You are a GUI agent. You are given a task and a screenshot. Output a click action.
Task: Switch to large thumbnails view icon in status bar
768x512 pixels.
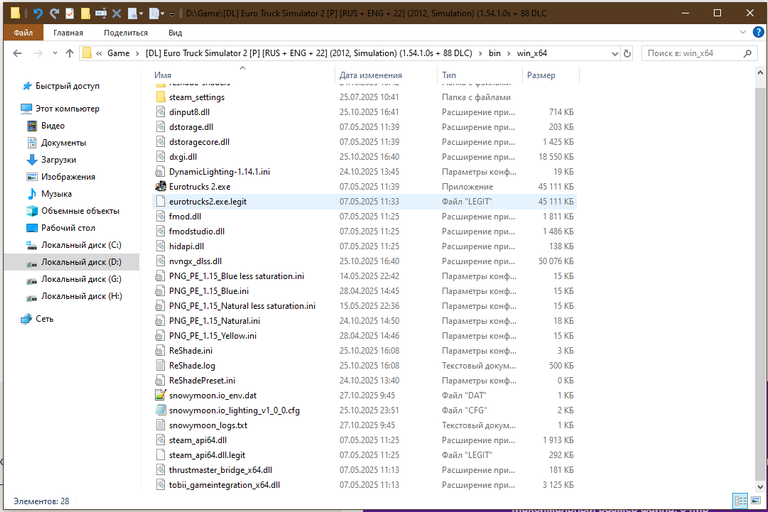(756, 501)
